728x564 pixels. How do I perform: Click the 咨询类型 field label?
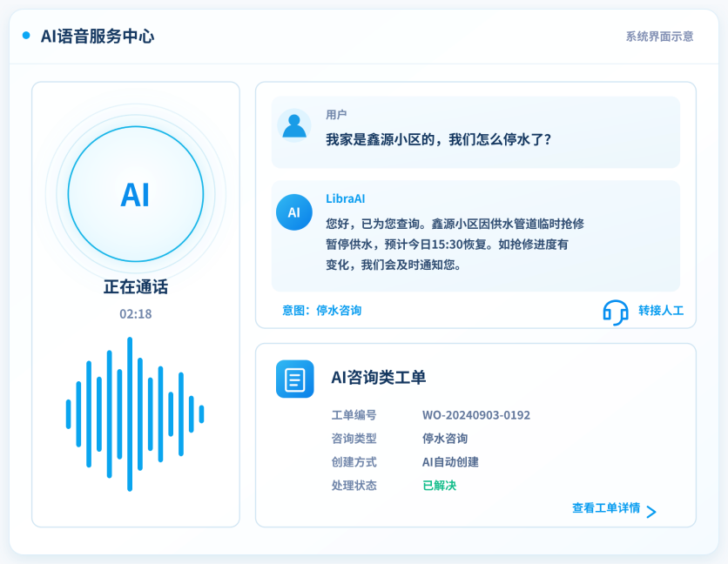354,438
